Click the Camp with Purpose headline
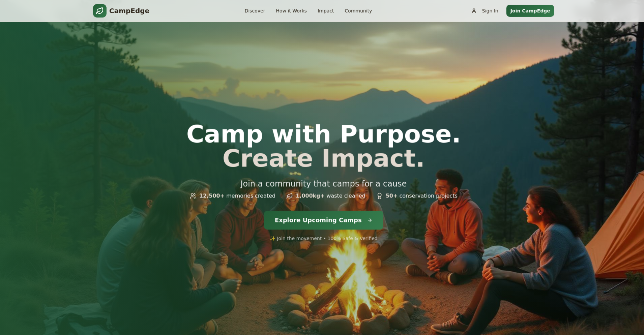 [323, 134]
